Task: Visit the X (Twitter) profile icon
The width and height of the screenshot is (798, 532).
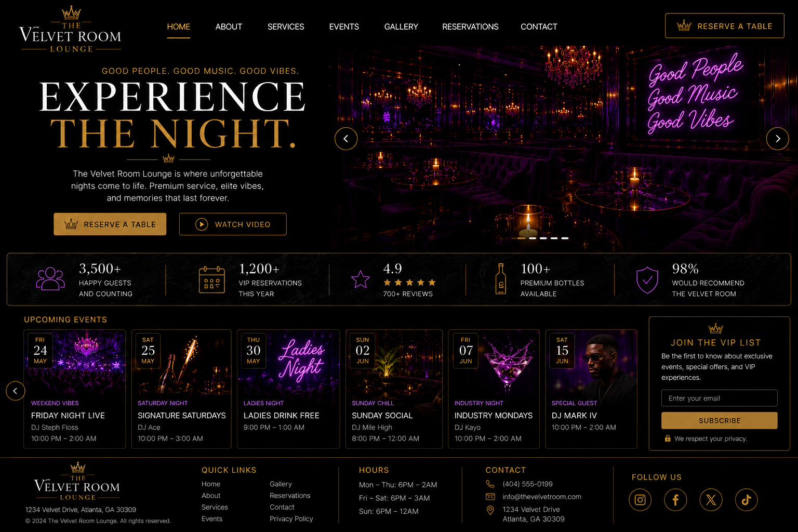Action: coord(711,500)
